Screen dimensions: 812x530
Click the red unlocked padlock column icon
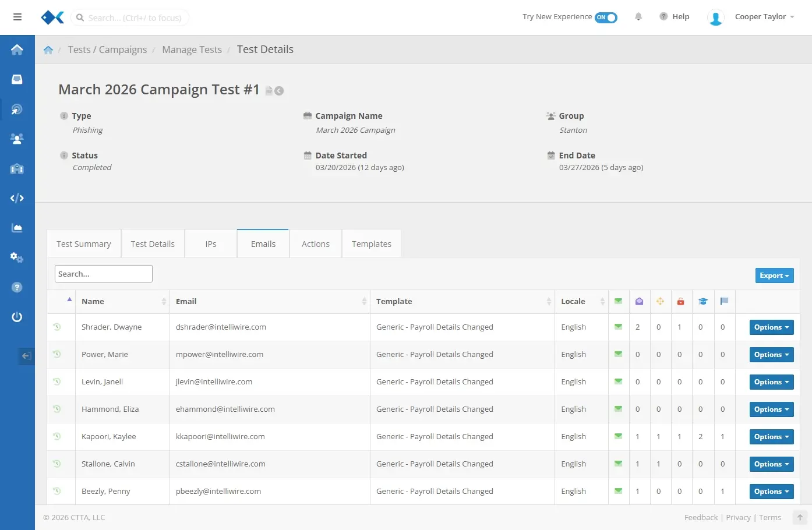click(680, 301)
